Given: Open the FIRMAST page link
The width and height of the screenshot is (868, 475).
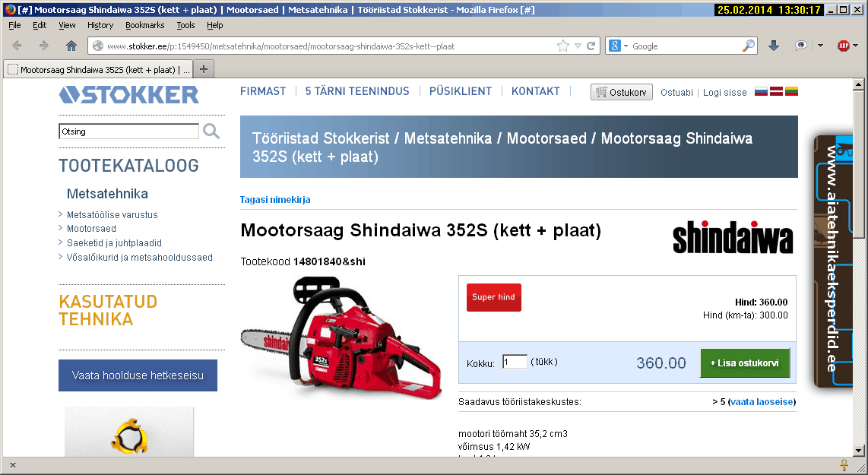Looking at the screenshot, I should click(263, 91).
